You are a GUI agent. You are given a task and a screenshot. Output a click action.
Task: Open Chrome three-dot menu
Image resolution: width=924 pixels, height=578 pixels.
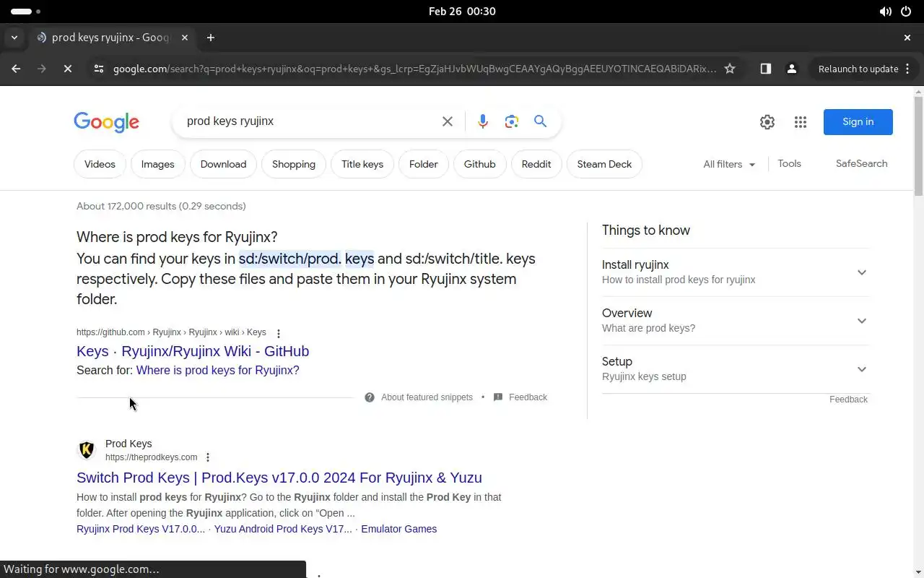point(907,69)
